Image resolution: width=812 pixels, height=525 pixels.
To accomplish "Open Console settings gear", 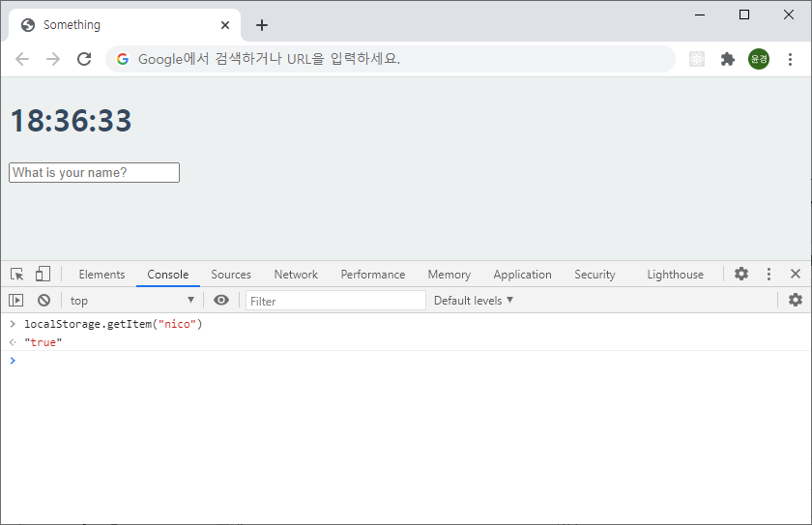I will (795, 300).
